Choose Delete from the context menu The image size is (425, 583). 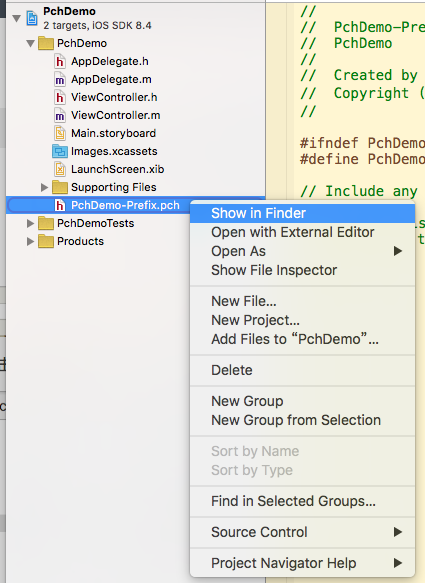302,370
